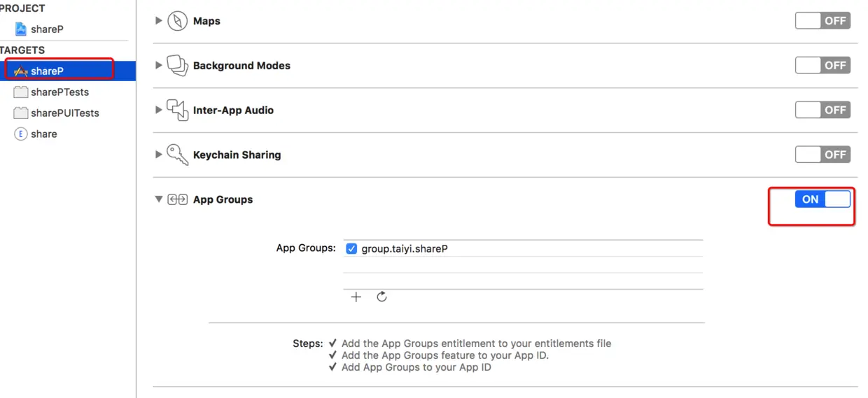The height and width of the screenshot is (398, 868).
Task: Toggle the Inter-App Audio switch on
Action: (x=822, y=110)
